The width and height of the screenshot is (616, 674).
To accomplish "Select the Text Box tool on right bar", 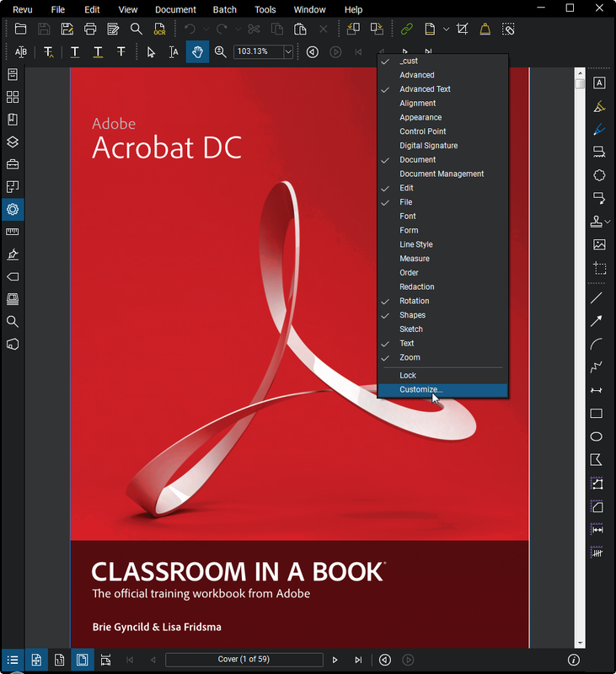I will [x=599, y=83].
